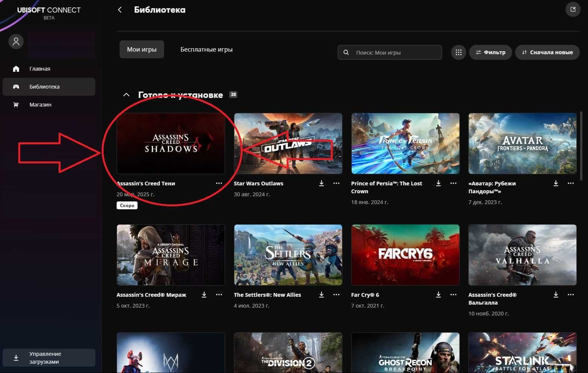Select Библиотека in the sidebar

click(x=49, y=87)
